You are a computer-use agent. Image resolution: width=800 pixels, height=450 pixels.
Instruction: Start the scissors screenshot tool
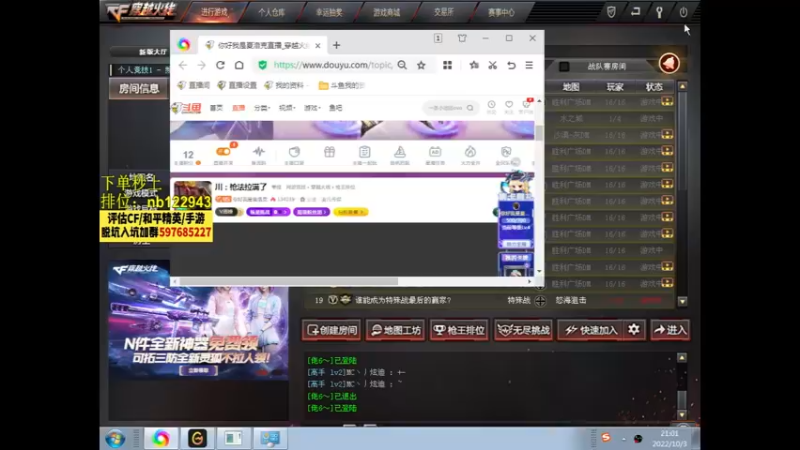(492, 65)
